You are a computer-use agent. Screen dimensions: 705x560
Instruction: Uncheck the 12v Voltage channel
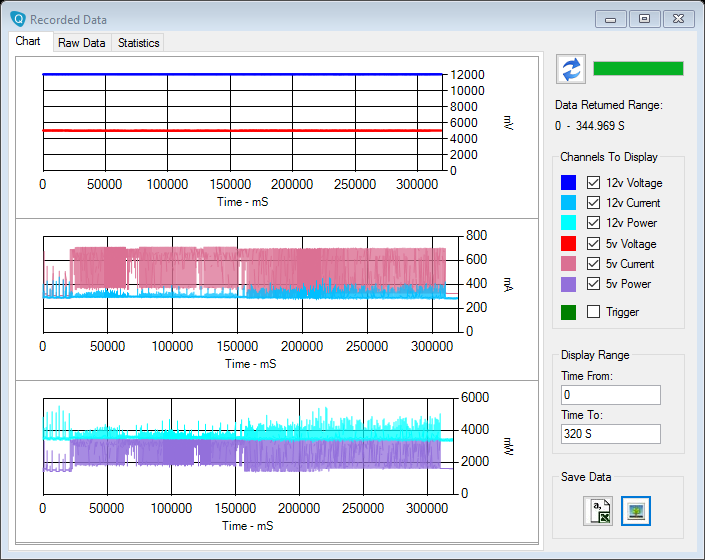coord(593,183)
